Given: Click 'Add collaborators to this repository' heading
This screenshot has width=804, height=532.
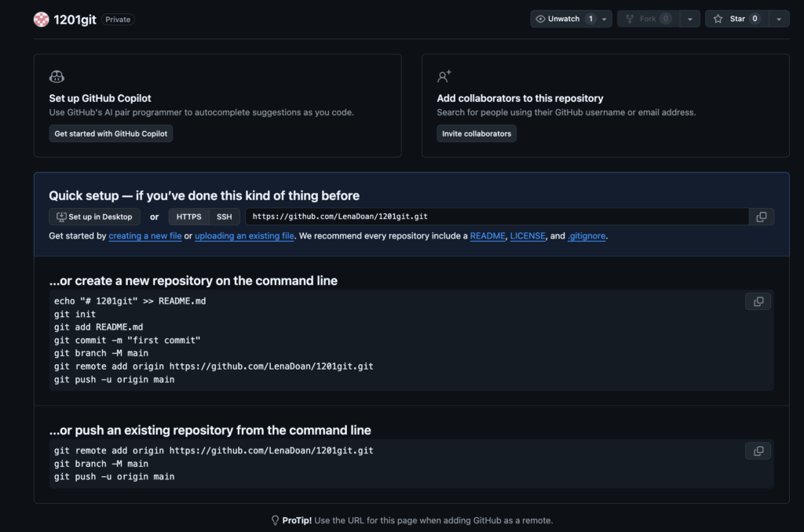Looking at the screenshot, I should [x=520, y=98].
